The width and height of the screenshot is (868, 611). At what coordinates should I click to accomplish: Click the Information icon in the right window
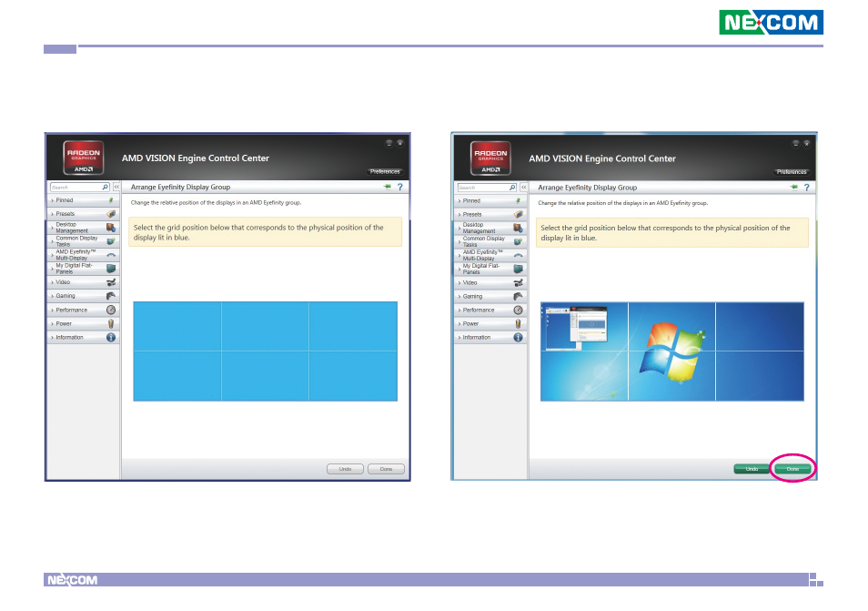(x=518, y=337)
